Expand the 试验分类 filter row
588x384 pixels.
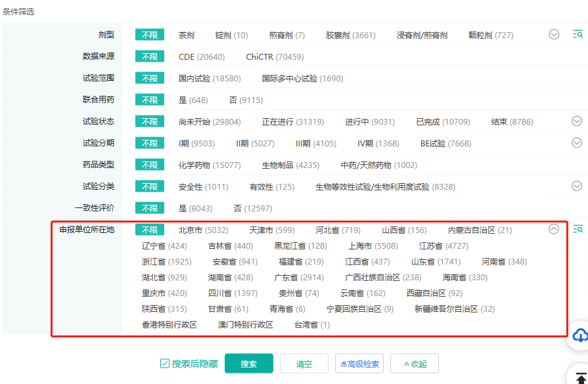(577, 186)
